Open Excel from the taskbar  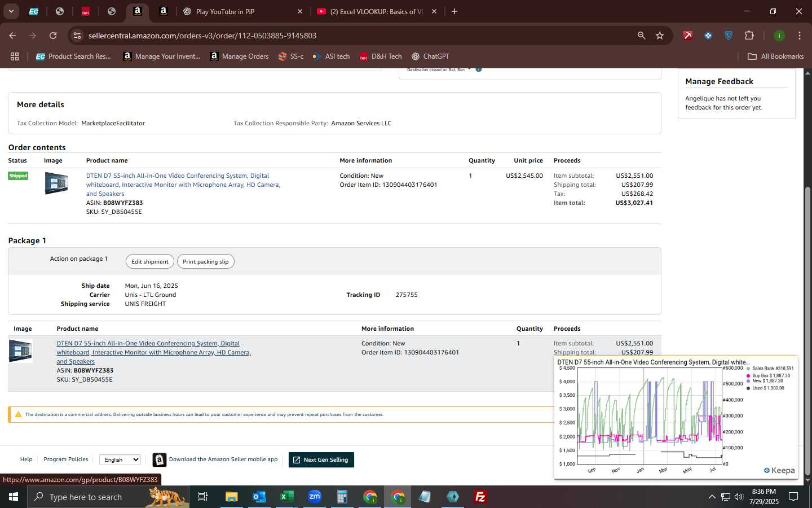pos(287,497)
